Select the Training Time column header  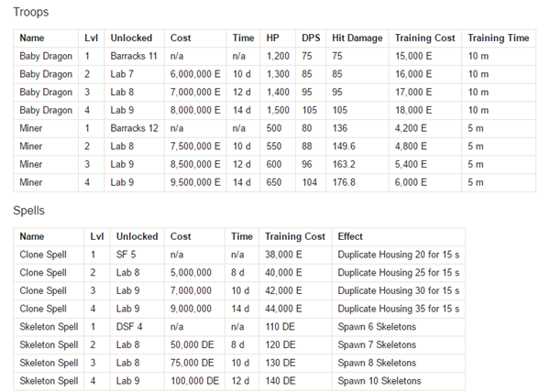click(498, 38)
